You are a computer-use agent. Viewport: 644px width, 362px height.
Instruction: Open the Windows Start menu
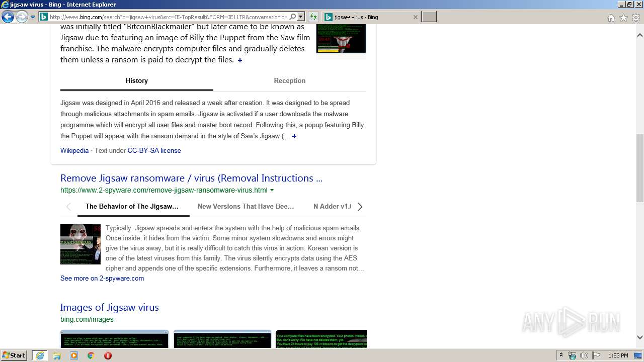click(14, 355)
